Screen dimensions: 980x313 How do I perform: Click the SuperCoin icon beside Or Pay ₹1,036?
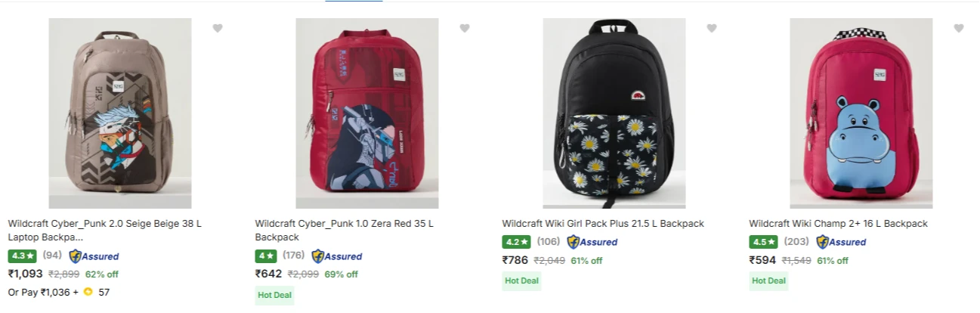88,292
